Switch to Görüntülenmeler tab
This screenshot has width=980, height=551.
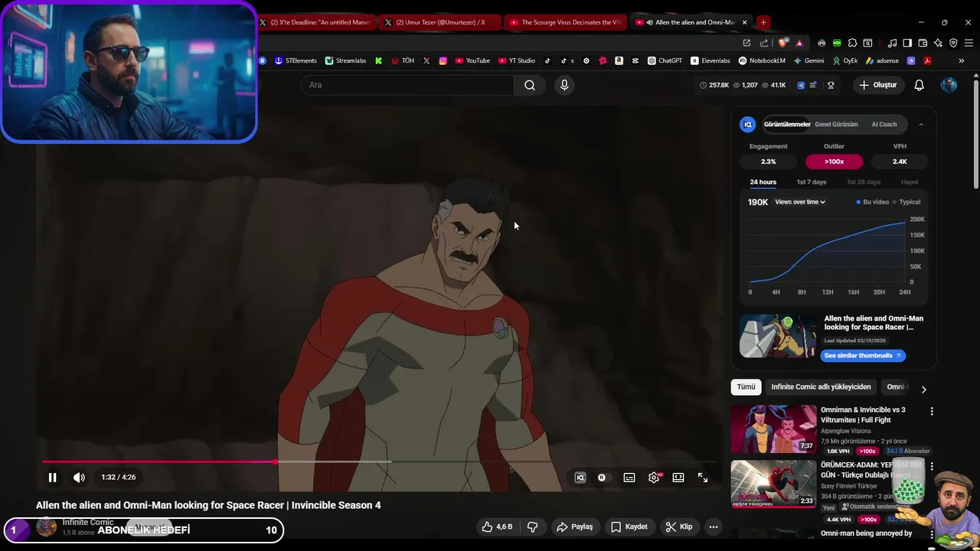(x=787, y=124)
